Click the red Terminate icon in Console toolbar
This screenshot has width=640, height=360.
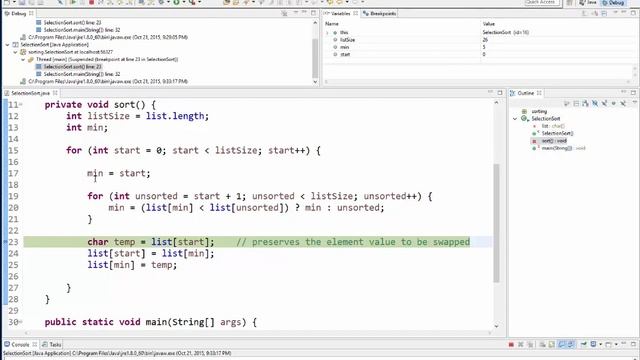pos(511,344)
